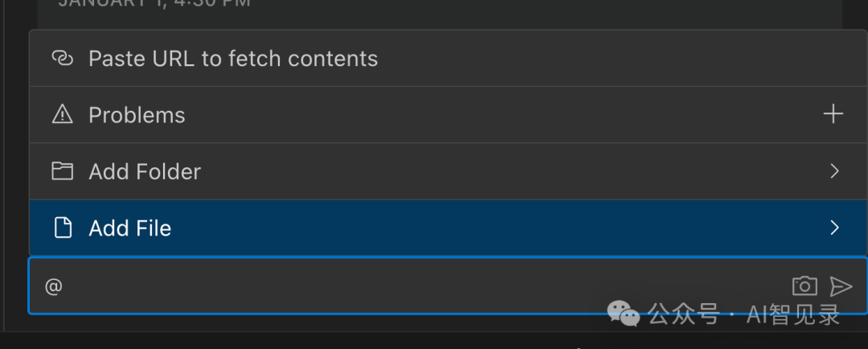Click the folder icon beside Add Folder
Viewport: 868px width, 349px height.
tap(62, 171)
